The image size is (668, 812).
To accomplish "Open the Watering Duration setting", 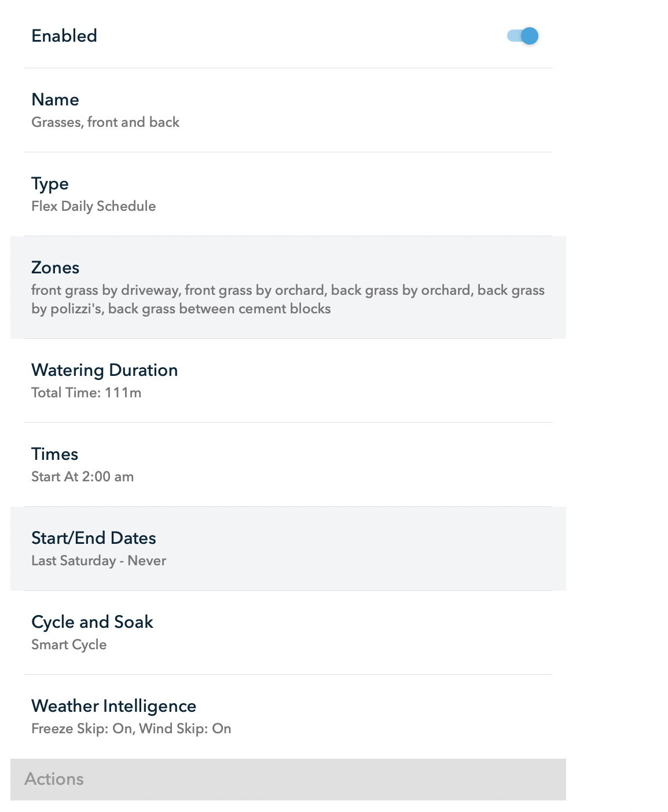I will [x=288, y=381].
